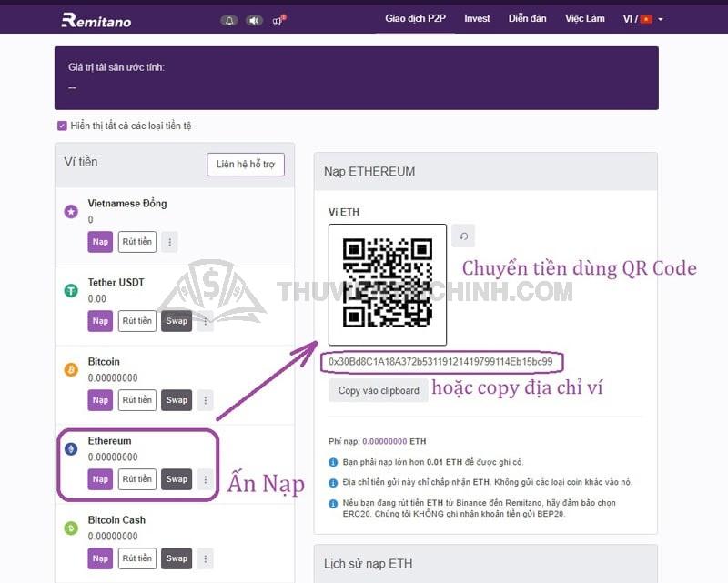Open the Giao dịch P2P menu
The width and height of the screenshot is (728, 583).
click(416, 18)
